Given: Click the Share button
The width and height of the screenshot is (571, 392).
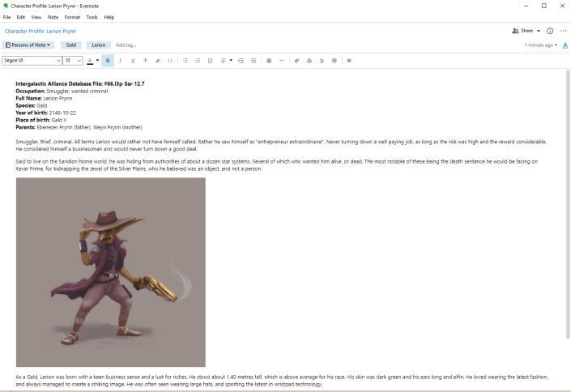Looking at the screenshot, I should pos(522,31).
